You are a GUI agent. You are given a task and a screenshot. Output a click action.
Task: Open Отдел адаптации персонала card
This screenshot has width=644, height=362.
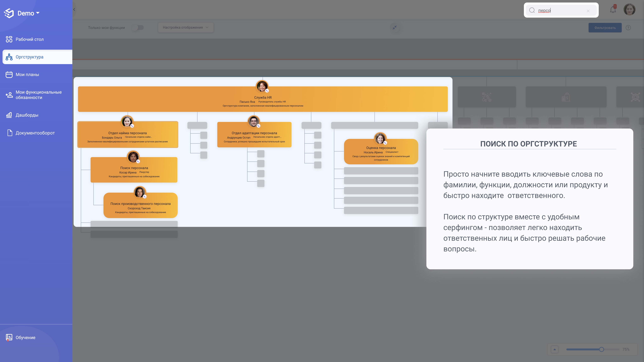pos(254,135)
